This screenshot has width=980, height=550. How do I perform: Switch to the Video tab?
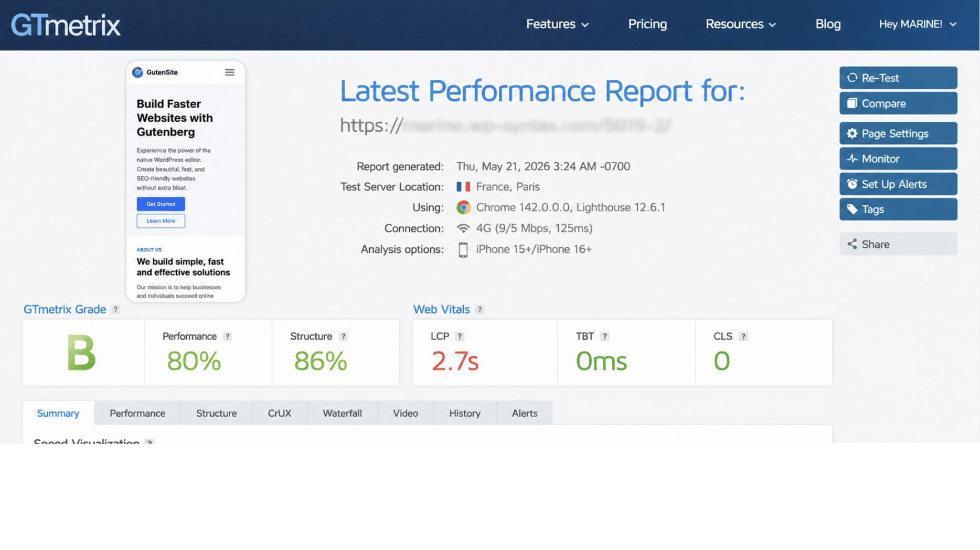tap(406, 414)
